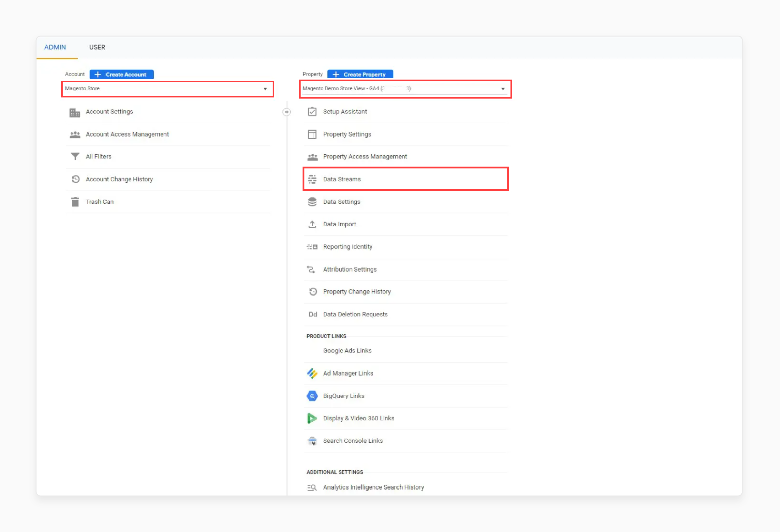Click the Create Account button
The height and width of the screenshot is (532, 780).
pyautogui.click(x=122, y=74)
